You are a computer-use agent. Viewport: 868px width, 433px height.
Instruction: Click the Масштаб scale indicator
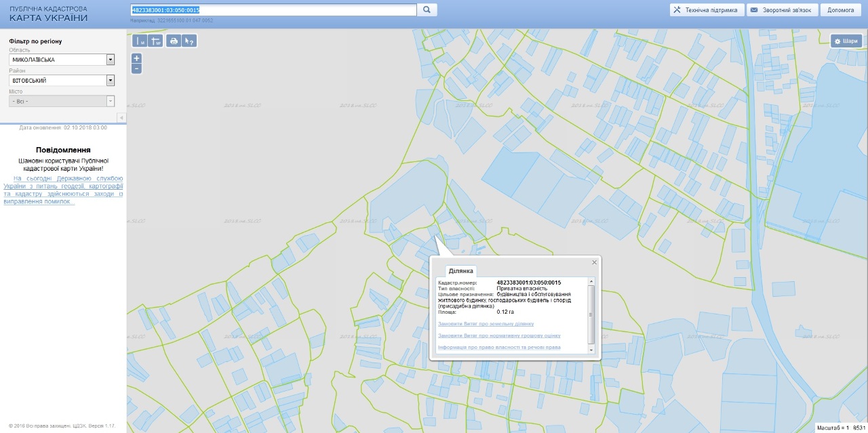[841, 428]
